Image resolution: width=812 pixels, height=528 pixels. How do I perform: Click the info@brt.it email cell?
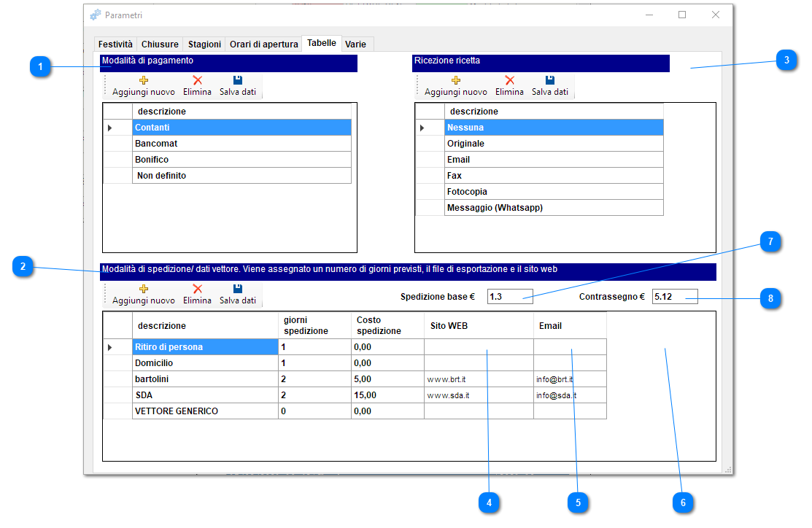coord(571,379)
